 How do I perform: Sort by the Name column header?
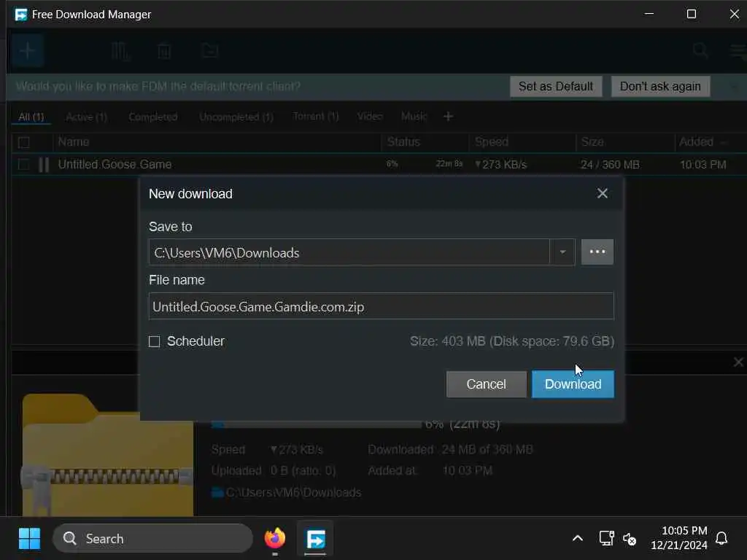tap(74, 142)
